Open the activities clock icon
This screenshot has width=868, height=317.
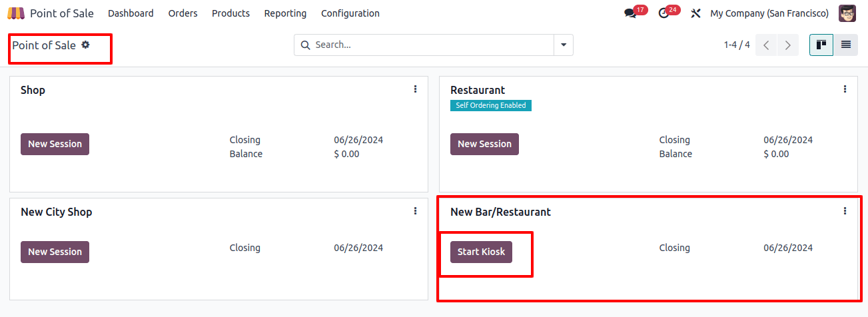click(x=663, y=13)
